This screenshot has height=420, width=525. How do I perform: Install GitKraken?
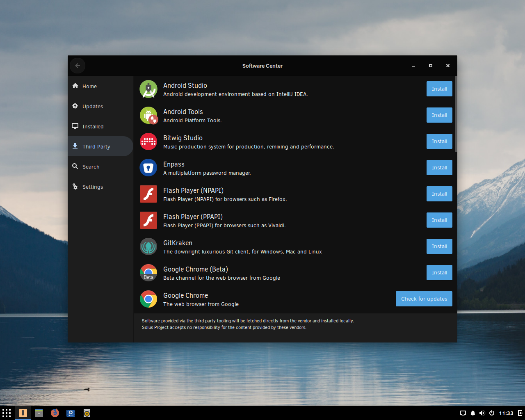[439, 247]
